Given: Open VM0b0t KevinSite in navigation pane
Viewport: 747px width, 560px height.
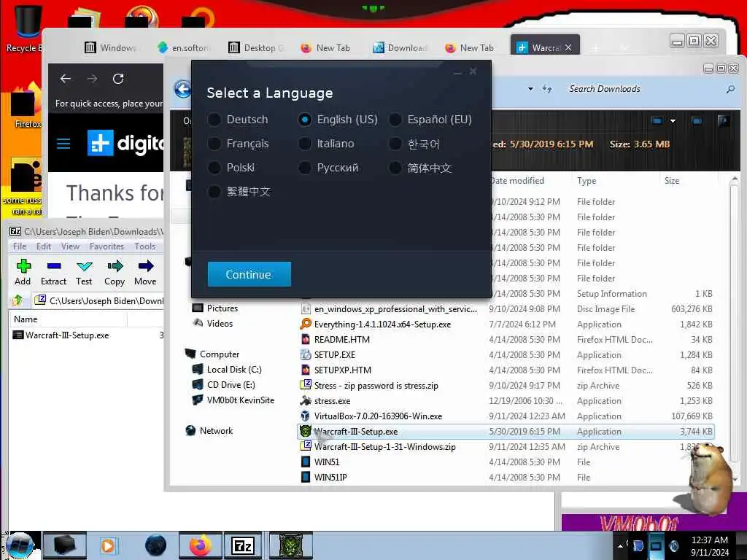Looking at the screenshot, I should tap(233, 400).
